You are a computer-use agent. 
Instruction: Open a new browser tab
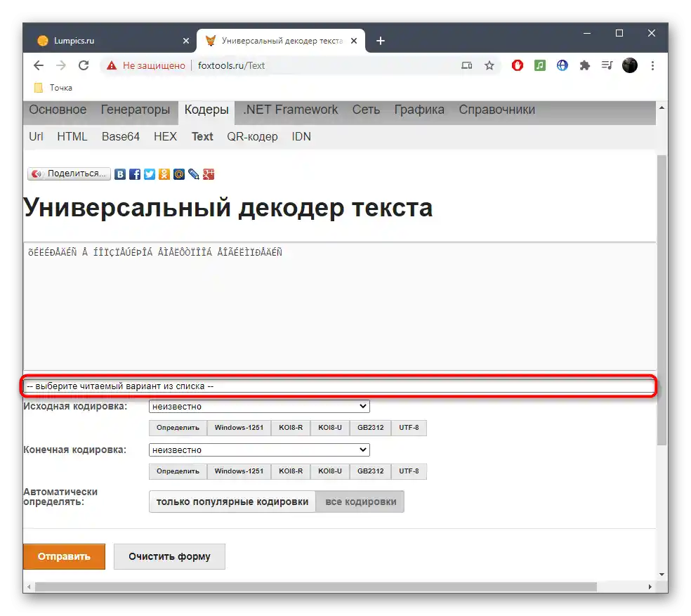[x=381, y=41]
